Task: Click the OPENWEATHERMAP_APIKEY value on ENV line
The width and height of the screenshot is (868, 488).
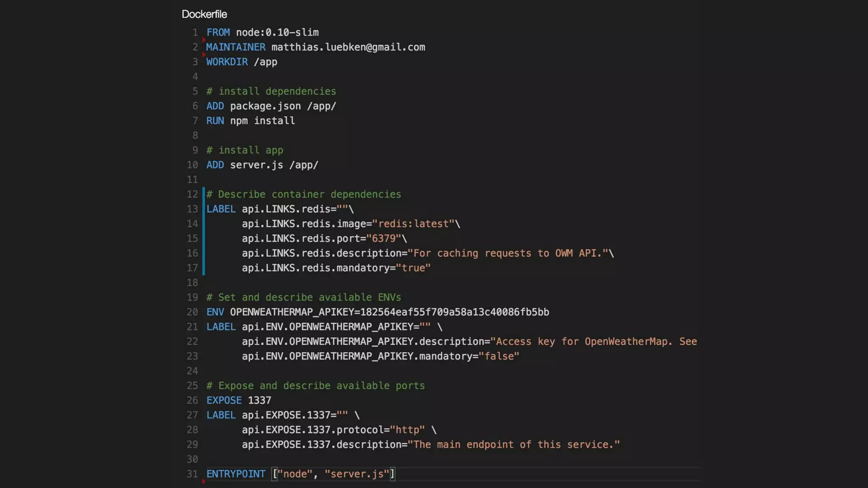Action: pos(454,312)
